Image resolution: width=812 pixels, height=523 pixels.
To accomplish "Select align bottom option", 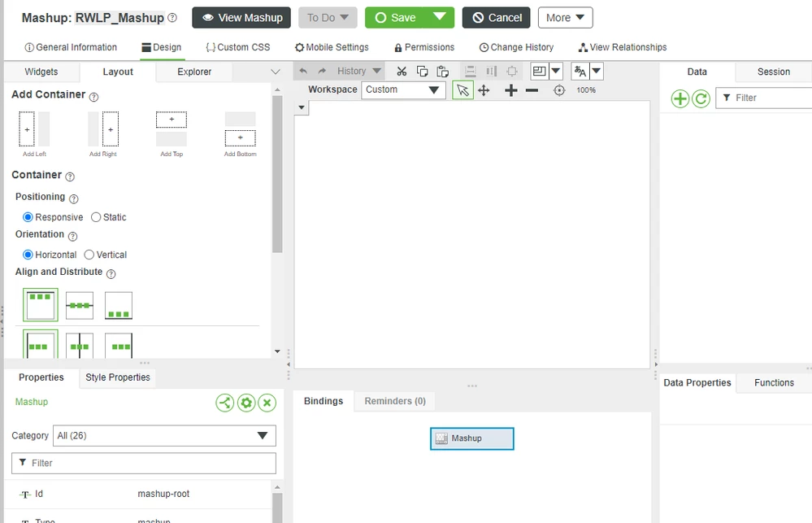I will pos(119,305).
